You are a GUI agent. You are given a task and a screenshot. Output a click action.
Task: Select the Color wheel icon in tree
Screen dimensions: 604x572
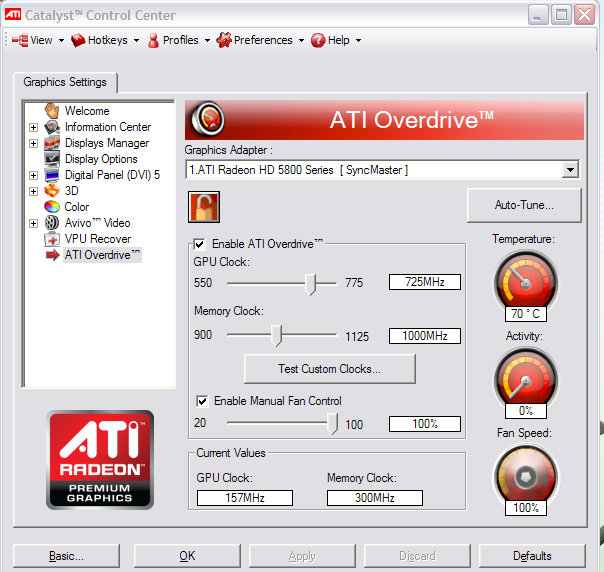tap(52, 207)
